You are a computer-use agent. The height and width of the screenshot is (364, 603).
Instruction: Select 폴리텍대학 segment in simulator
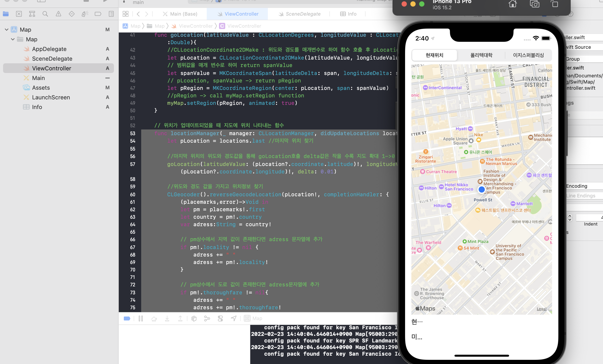[481, 55]
